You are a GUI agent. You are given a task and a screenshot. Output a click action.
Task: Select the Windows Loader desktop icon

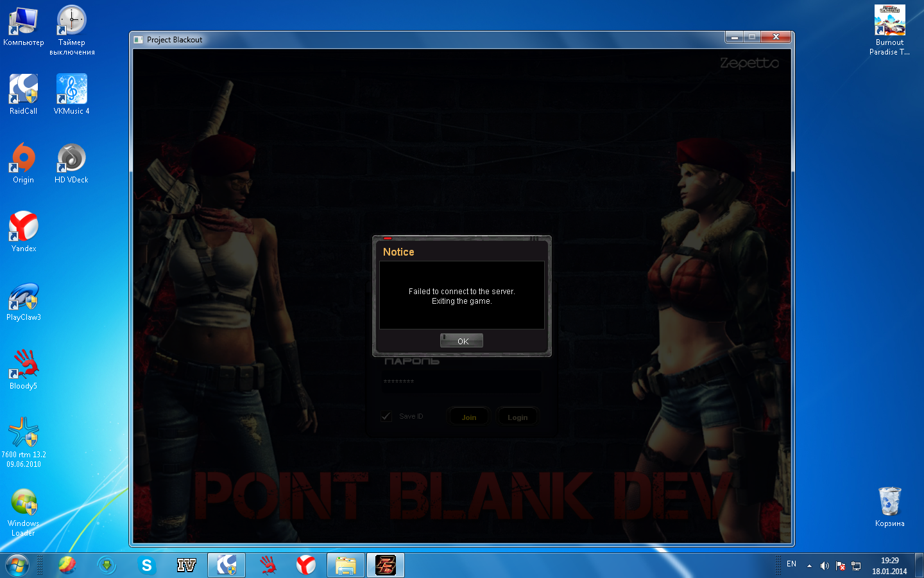click(24, 512)
